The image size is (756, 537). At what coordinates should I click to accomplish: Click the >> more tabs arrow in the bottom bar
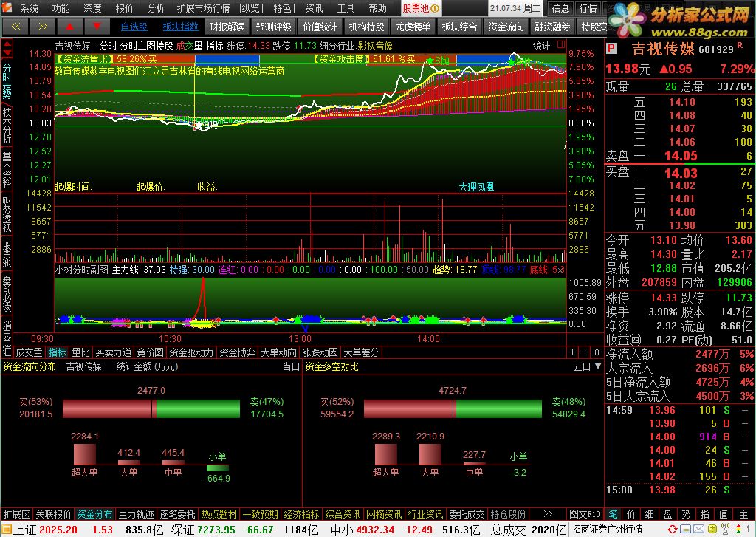click(548, 514)
